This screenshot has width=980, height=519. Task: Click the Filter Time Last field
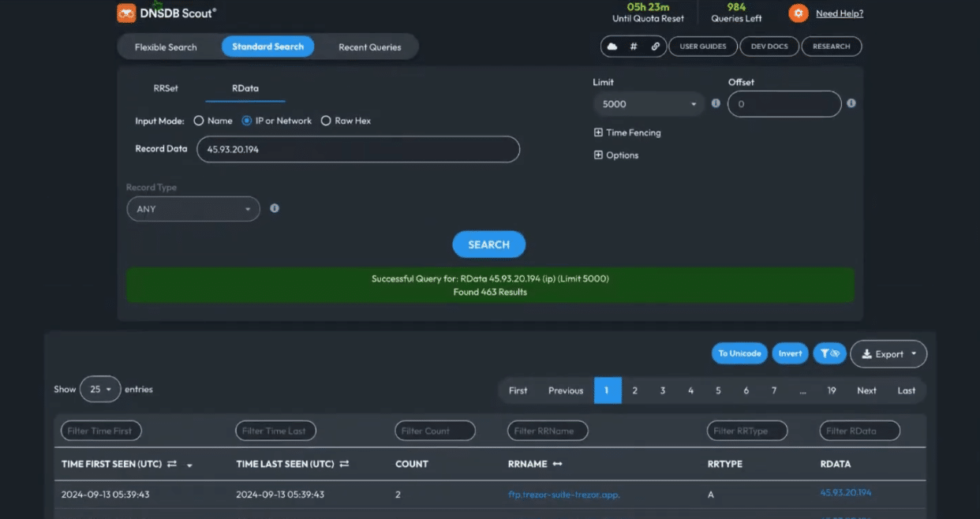point(275,431)
